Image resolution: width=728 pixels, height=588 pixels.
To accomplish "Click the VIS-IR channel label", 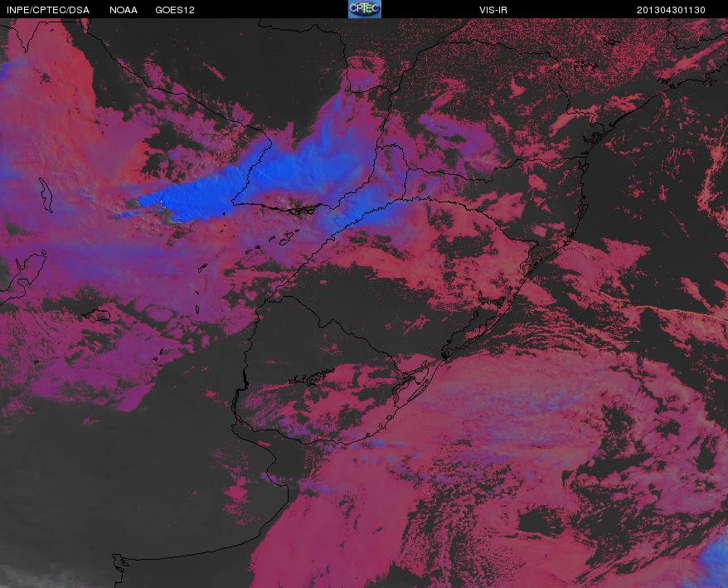I will tap(493, 10).
